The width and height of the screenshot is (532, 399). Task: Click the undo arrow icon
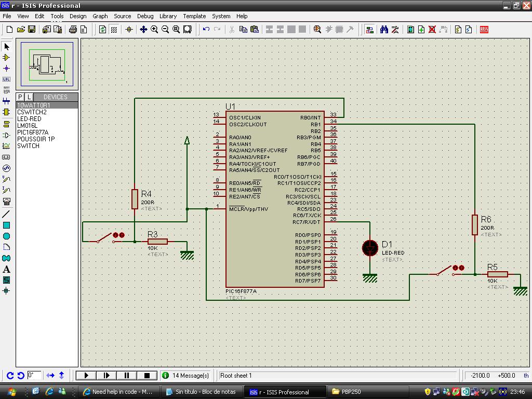(x=206, y=30)
